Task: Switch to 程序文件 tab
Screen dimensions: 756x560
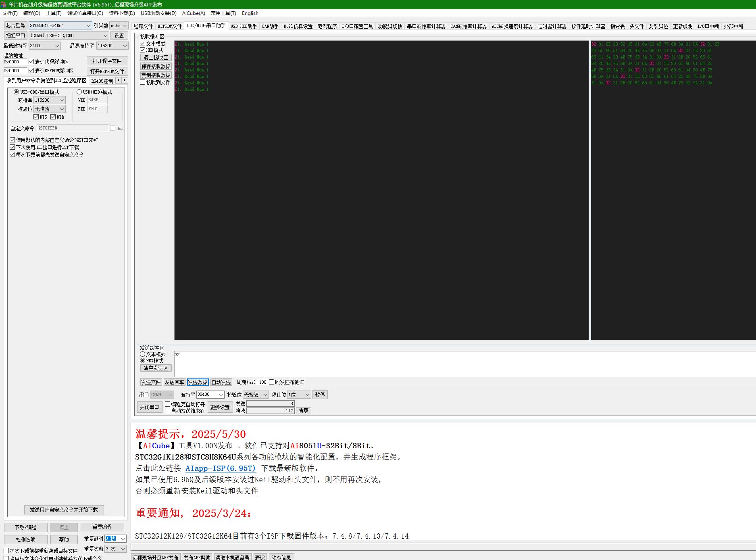Action: coord(143,26)
